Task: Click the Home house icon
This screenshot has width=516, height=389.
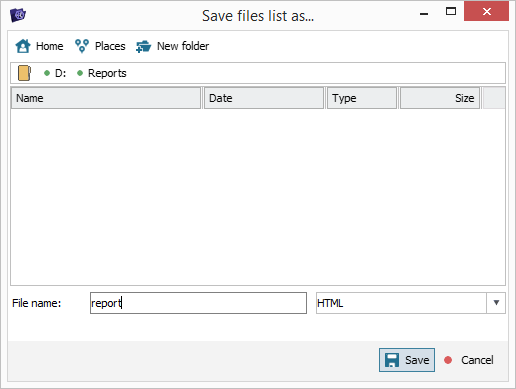Action: pyautogui.click(x=23, y=46)
